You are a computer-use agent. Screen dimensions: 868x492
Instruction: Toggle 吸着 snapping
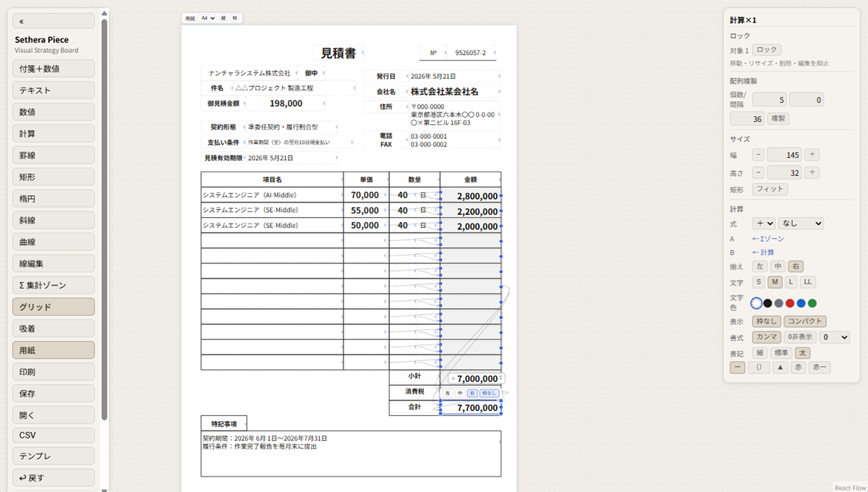54,328
